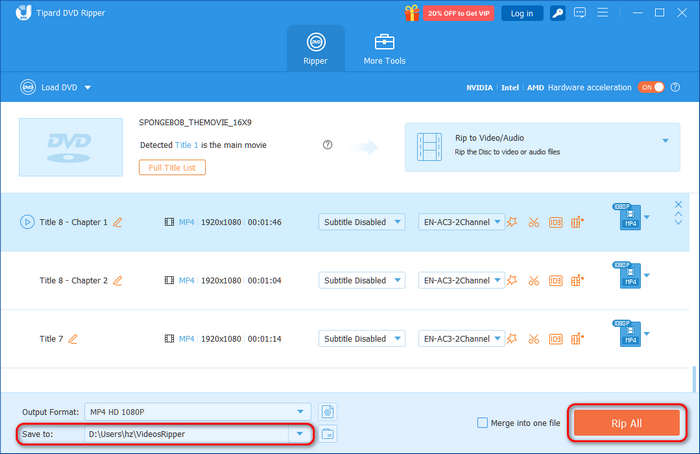The image size is (700, 454).
Task: Click the cut scissors for Title 7
Action: (533, 339)
